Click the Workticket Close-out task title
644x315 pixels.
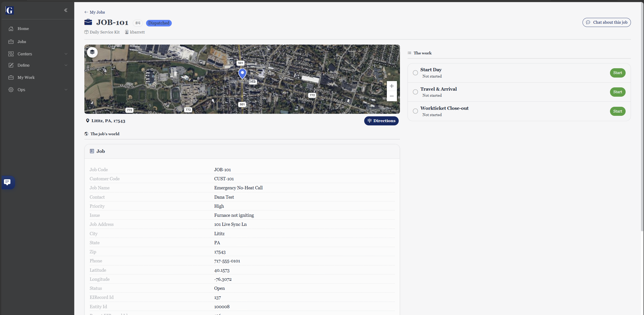444,108
